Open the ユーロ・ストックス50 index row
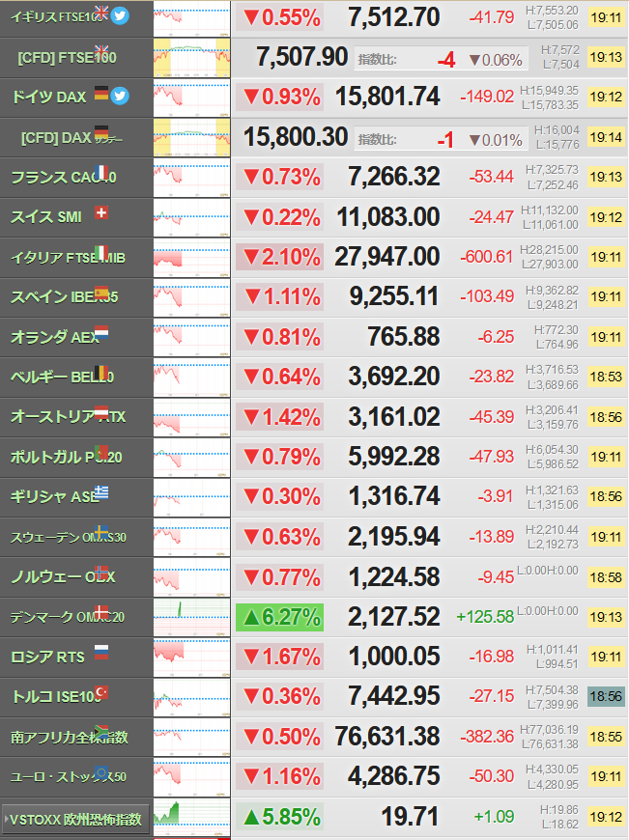Screen dimensions: 629x840 [x=314, y=777]
